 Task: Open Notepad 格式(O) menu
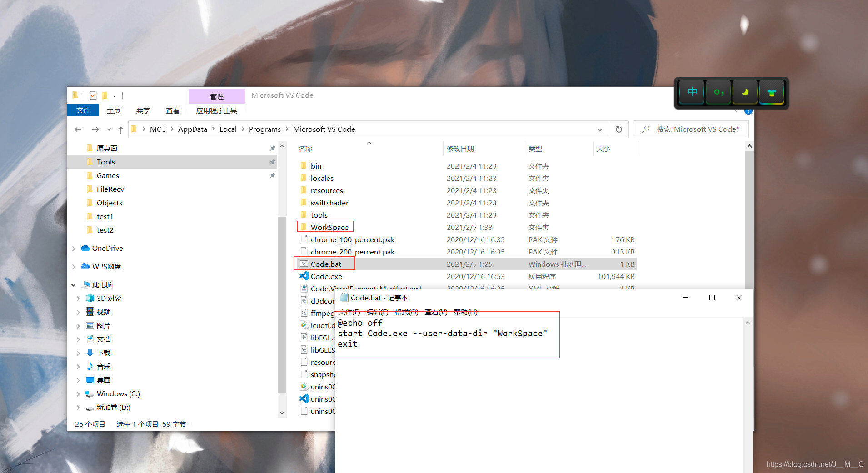tap(406, 312)
